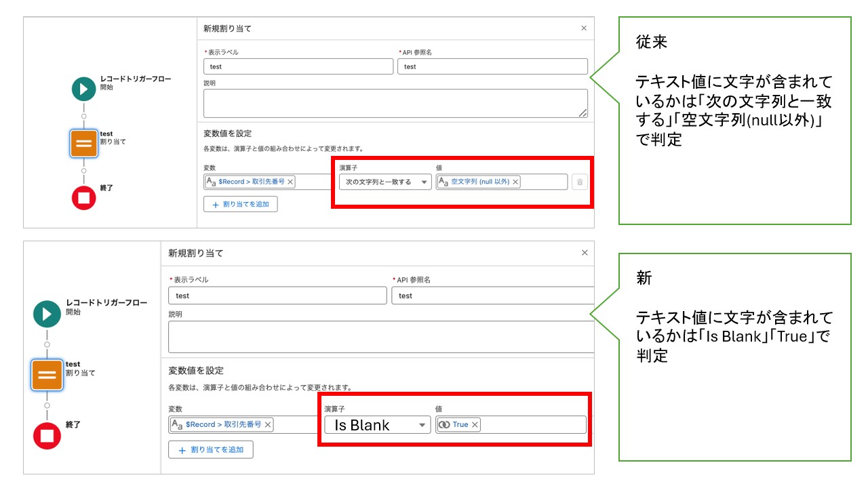Click 割り当てを追加 button in bottom panel
The image size is (868, 488).
click(211, 450)
